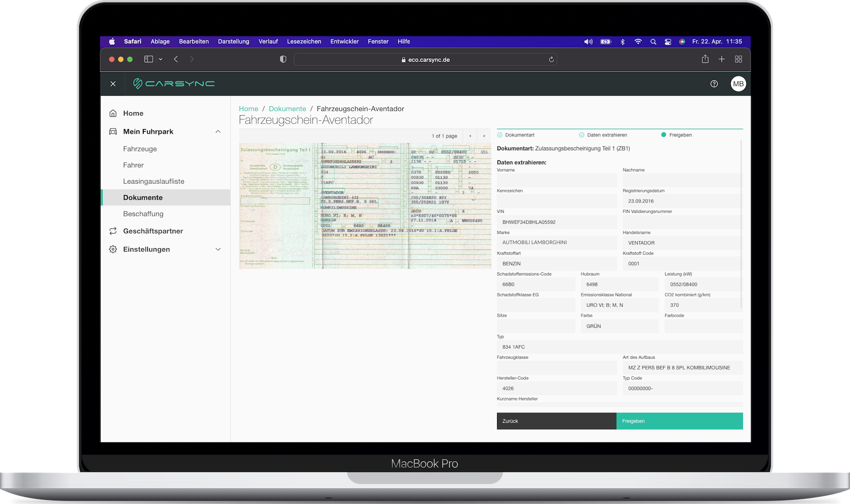
Task: Go to previous document page arrow
Action: 470,136
